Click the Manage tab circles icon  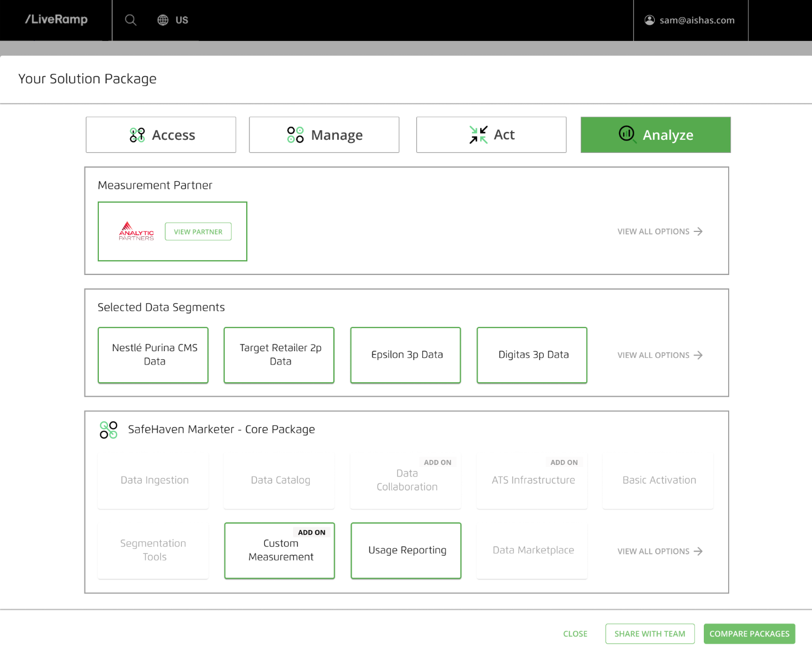[295, 135]
